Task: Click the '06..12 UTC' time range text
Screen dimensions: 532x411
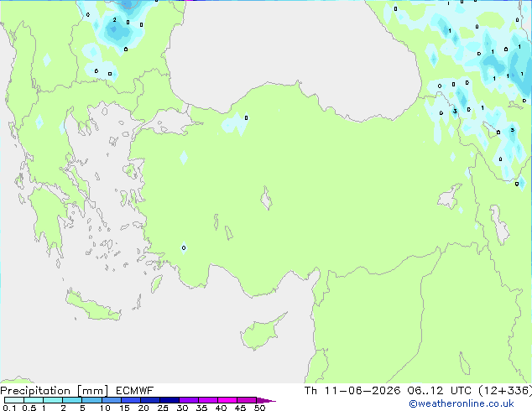Action: (440, 391)
